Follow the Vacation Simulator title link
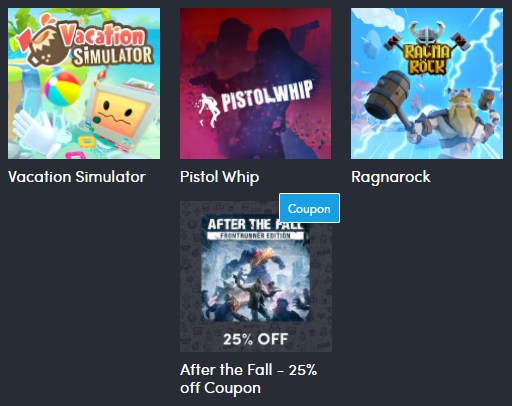The image size is (512, 406). (x=77, y=177)
